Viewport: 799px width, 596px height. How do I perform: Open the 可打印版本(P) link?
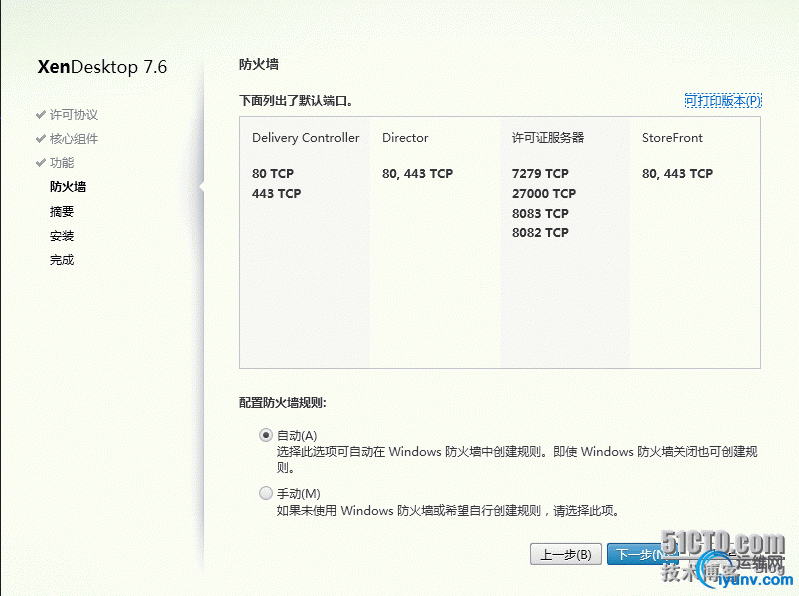pos(723,100)
